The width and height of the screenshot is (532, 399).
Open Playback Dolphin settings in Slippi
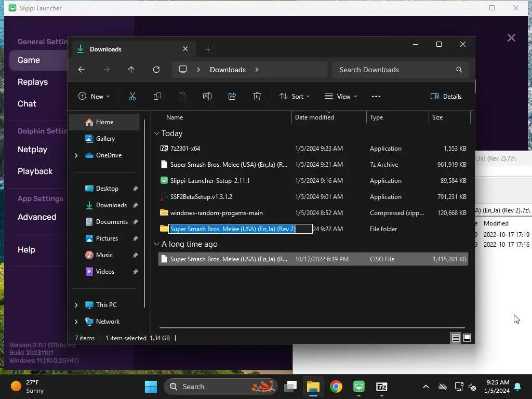35,171
